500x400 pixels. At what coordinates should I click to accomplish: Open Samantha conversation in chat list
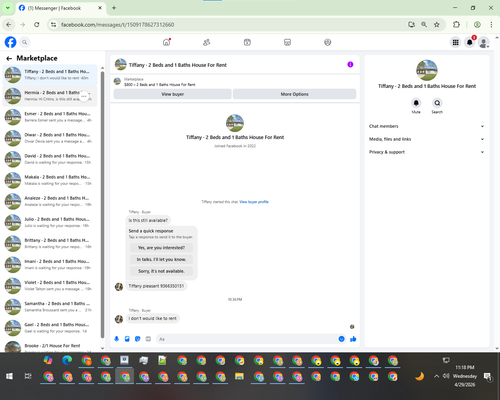(x=50, y=307)
